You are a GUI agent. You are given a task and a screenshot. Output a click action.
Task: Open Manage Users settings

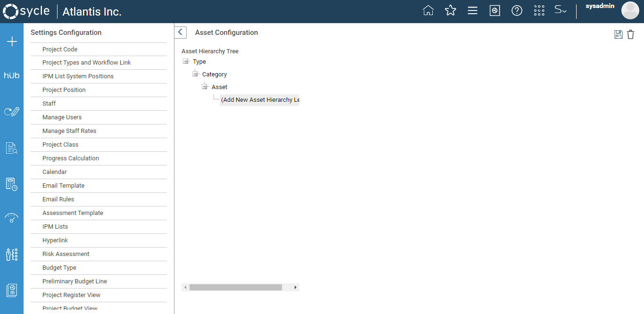[x=99, y=117]
